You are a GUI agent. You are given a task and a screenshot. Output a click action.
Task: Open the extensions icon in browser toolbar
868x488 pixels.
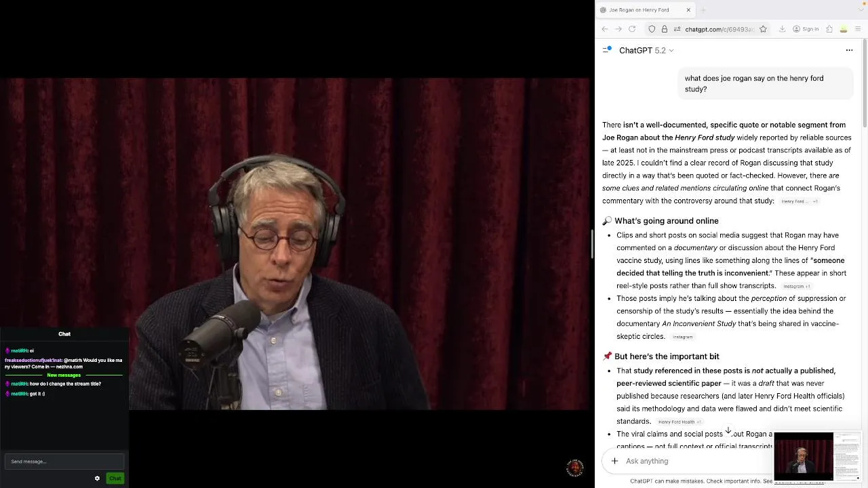tap(829, 29)
